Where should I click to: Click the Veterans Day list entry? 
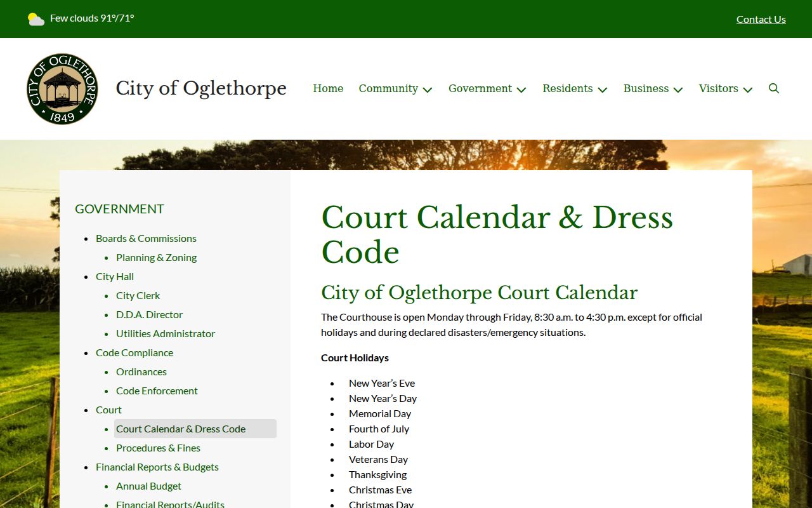(x=378, y=459)
